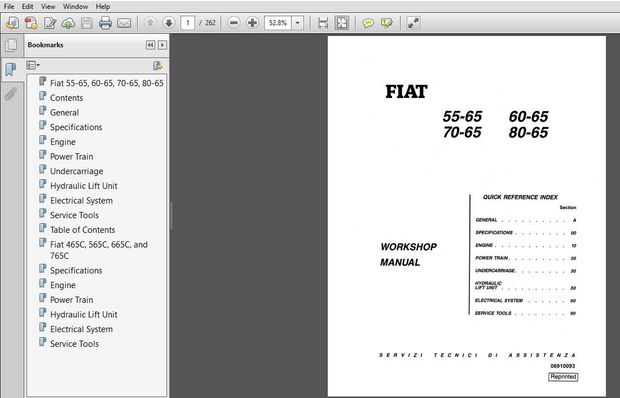The width and height of the screenshot is (620, 398).
Task: Select the last Electrical System bookmark
Action: click(81, 329)
